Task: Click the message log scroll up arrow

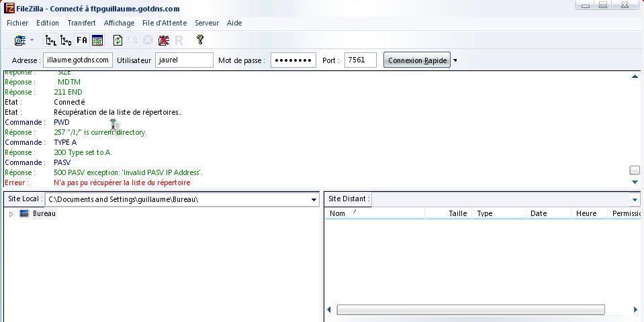Action: point(635,76)
